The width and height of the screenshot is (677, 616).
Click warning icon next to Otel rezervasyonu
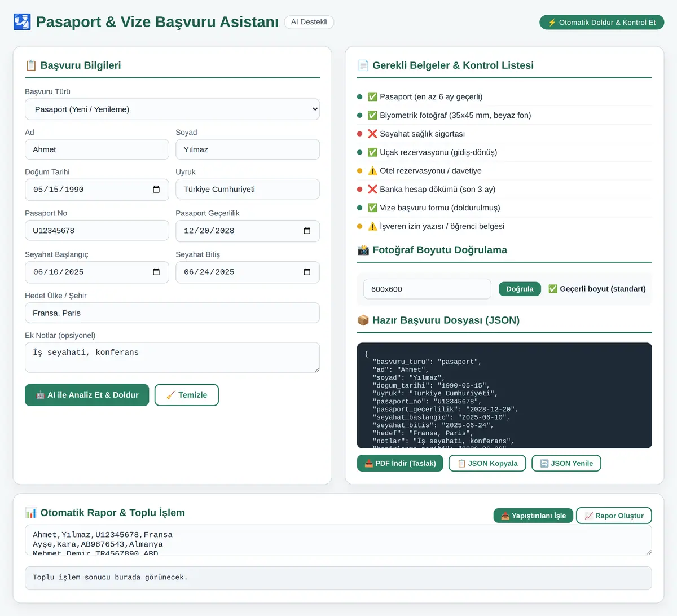[372, 171]
